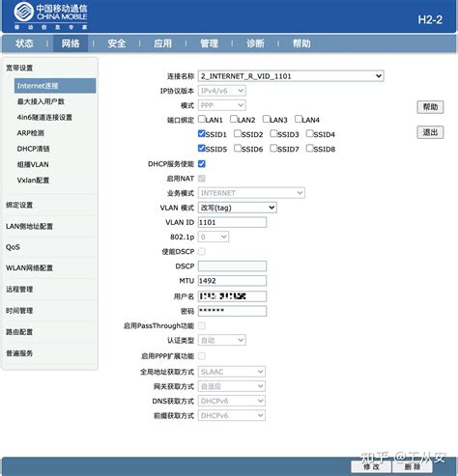Expand WLAN网络配置 sidebar section
The height and width of the screenshot is (476, 458).
[x=29, y=267]
